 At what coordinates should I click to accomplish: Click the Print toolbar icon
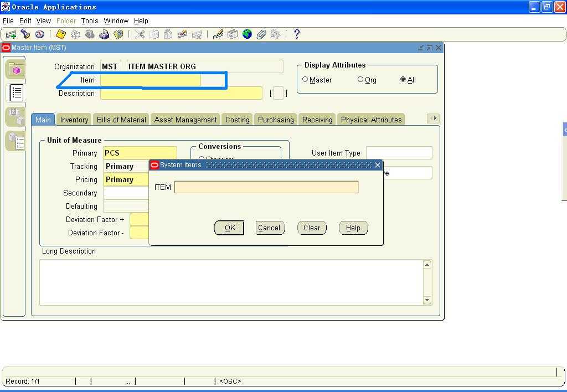(x=104, y=34)
